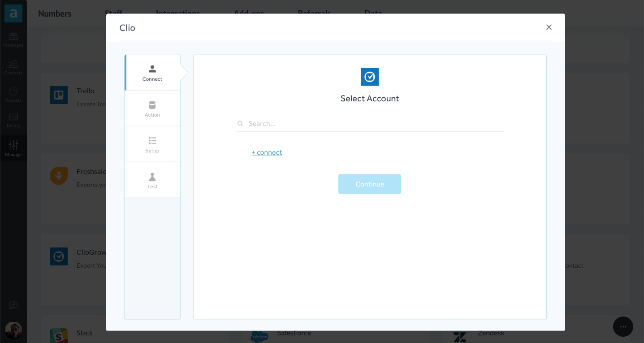Click the Continue button

coord(370,184)
